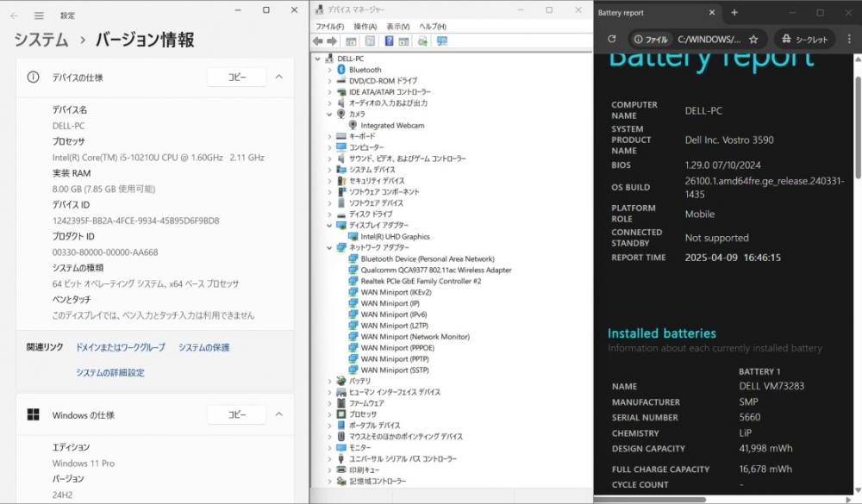The height and width of the screenshot is (504, 862).
Task: Open the browser three-dot menu
Action: (x=849, y=39)
